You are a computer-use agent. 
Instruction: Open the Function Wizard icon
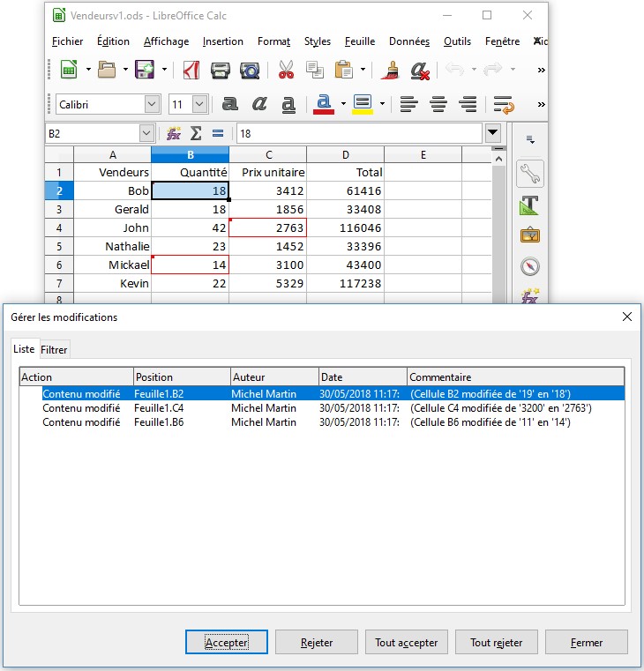(x=174, y=133)
